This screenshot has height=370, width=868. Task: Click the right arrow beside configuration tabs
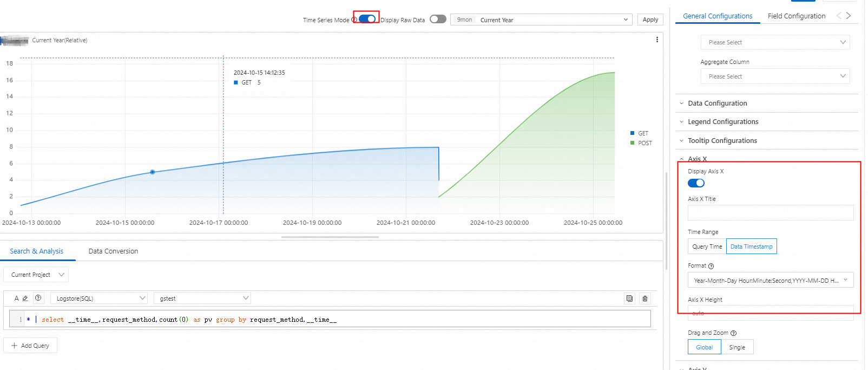tap(849, 16)
